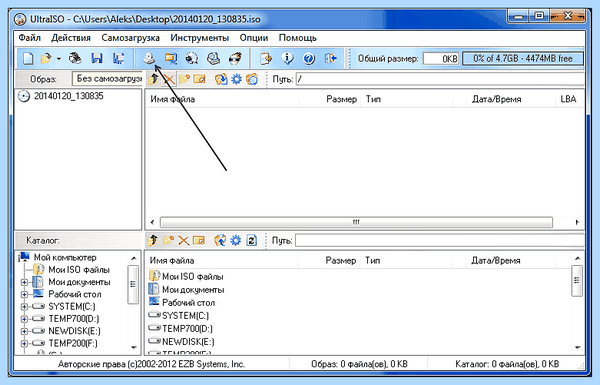Open the dropdown arrow beside Open icon
Screen dimensions: 600x385
click(59, 59)
